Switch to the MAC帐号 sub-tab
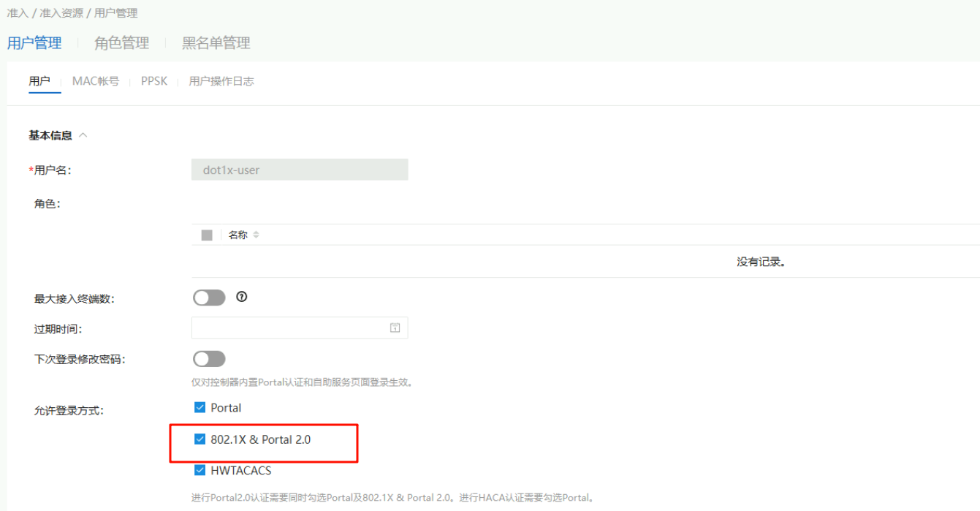The height and width of the screenshot is (511, 980). coord(95,81)
